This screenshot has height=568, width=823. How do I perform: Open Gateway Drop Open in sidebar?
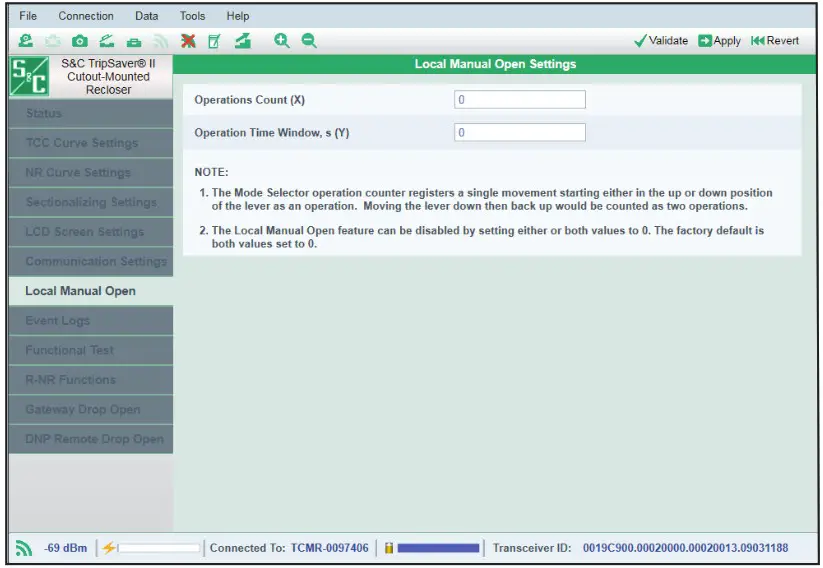[x=91, y=409]
